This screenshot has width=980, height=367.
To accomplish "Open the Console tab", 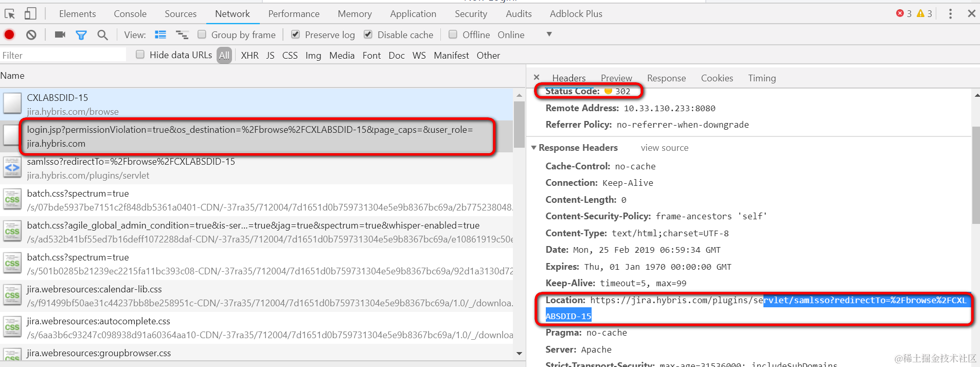I will pyautogui.click(x=130, y=14).
